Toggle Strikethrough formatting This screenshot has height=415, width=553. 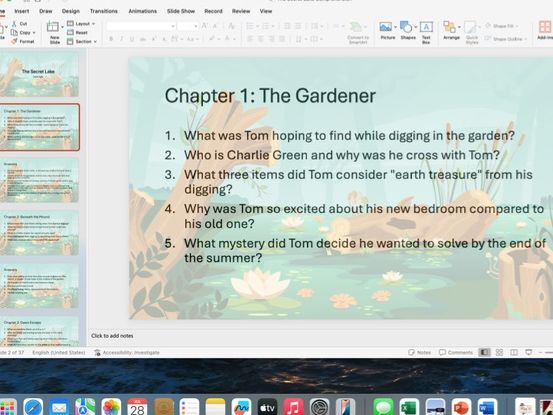[x=143, y=39]
